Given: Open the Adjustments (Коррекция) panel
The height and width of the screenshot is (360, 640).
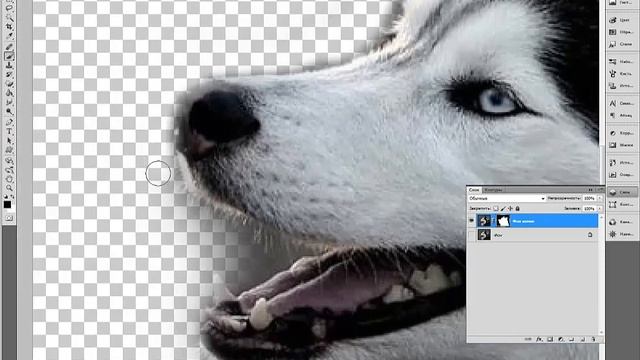Looking at the screenshot, I should click(x=622, y=133).
